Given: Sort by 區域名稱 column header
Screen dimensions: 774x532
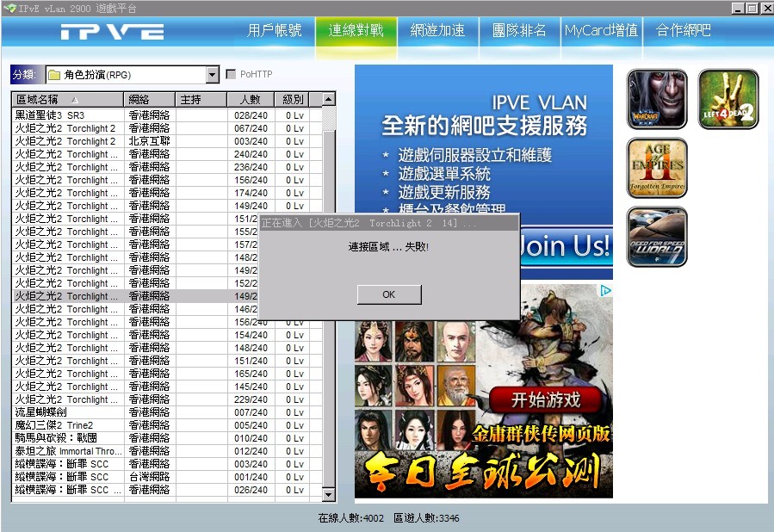Looking at the screenshot, I should [x=68, y=100].
